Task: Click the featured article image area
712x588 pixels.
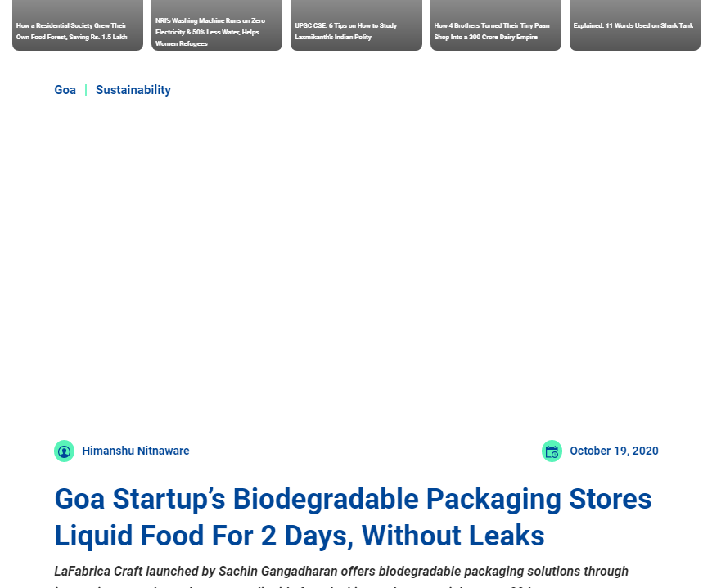Action: click(x=356, y=270)
